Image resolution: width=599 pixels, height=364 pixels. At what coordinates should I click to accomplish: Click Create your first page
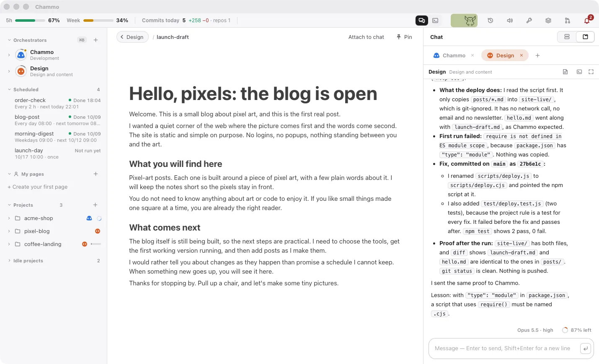click(37, 187)
